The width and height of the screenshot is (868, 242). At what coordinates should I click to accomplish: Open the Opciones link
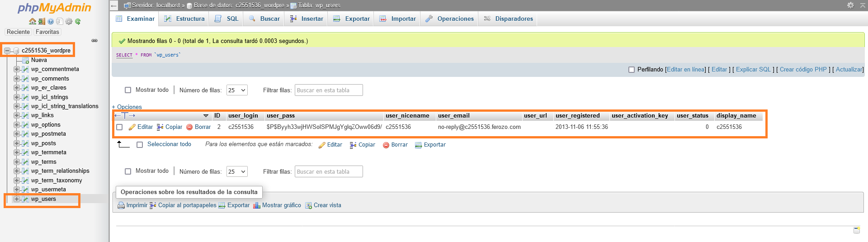[x=127, y=107]
